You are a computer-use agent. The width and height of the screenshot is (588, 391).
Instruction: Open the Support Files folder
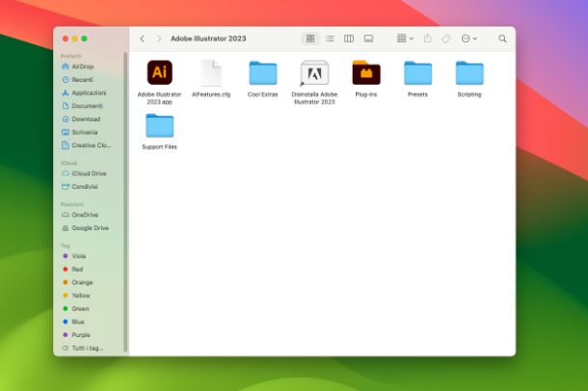160,125
